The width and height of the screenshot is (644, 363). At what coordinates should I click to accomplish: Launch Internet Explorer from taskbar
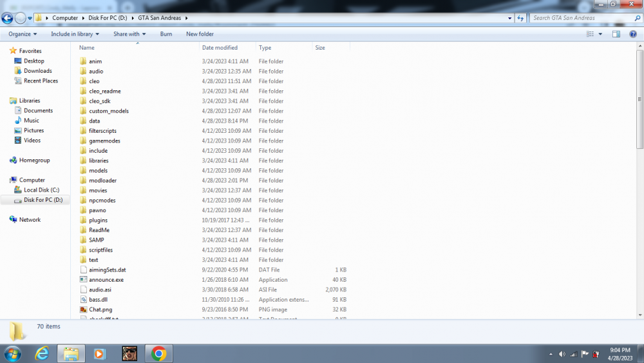[41, 353]
